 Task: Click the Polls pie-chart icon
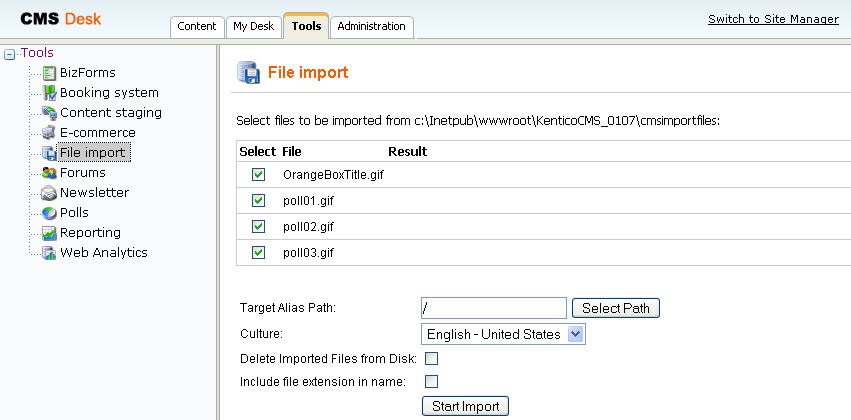[49, 213]
